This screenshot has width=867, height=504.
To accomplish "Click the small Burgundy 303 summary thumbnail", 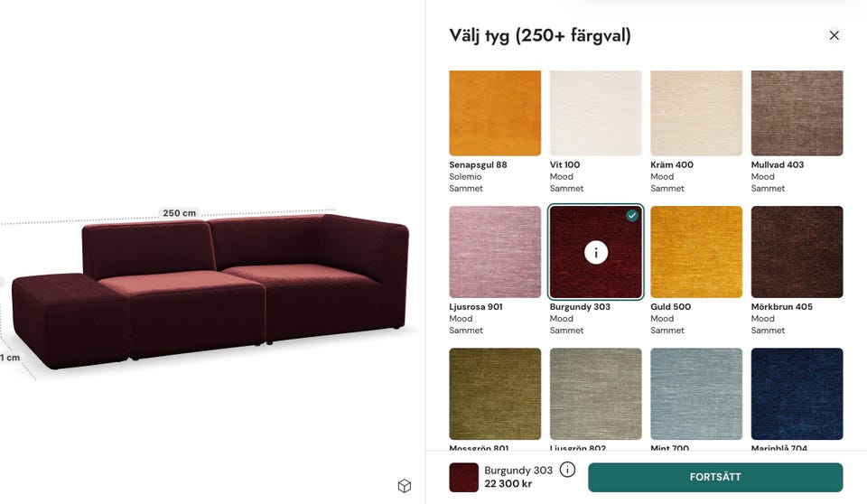I will point(463,478).
